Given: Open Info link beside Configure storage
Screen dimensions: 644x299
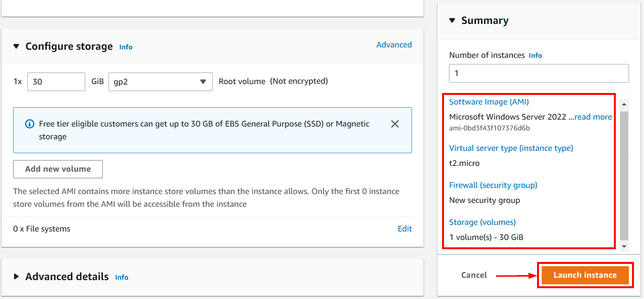Looking at the screenshot, I should [126, 47].
